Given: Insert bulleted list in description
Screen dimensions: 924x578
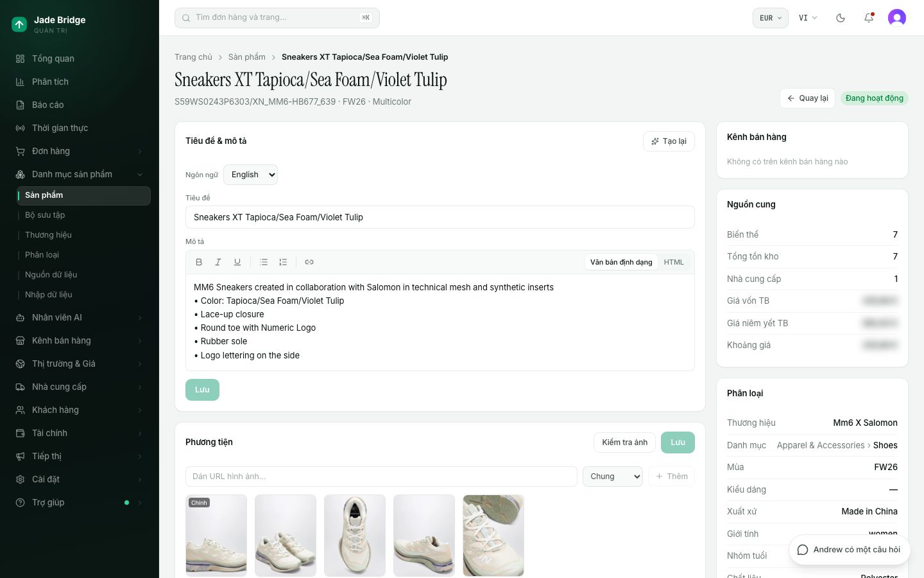Looking at the screenshot, I should click(264, 262).
